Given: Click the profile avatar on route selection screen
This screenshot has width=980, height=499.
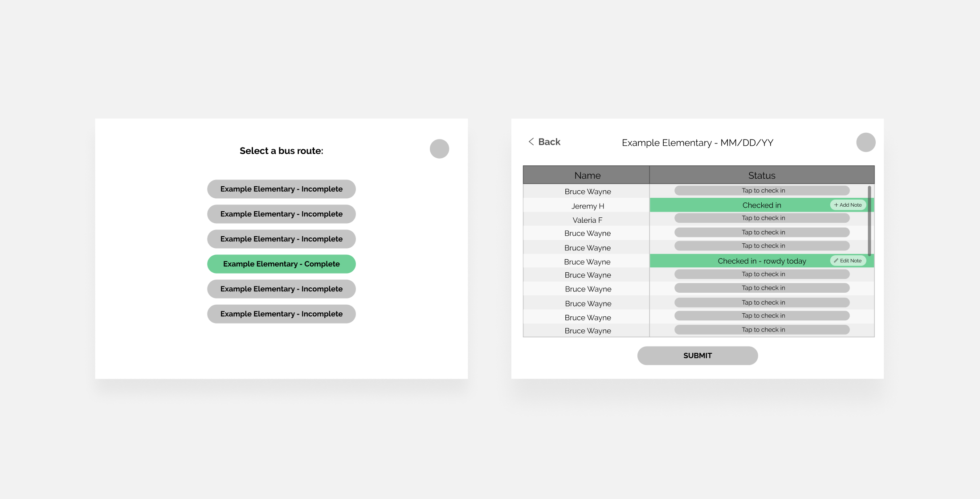Looking at the screenshot, I should [439, 149].
